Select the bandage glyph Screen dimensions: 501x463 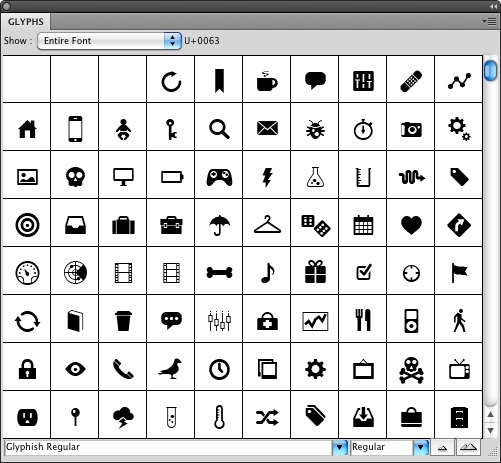pyautogui.click(x=411, y=81)
